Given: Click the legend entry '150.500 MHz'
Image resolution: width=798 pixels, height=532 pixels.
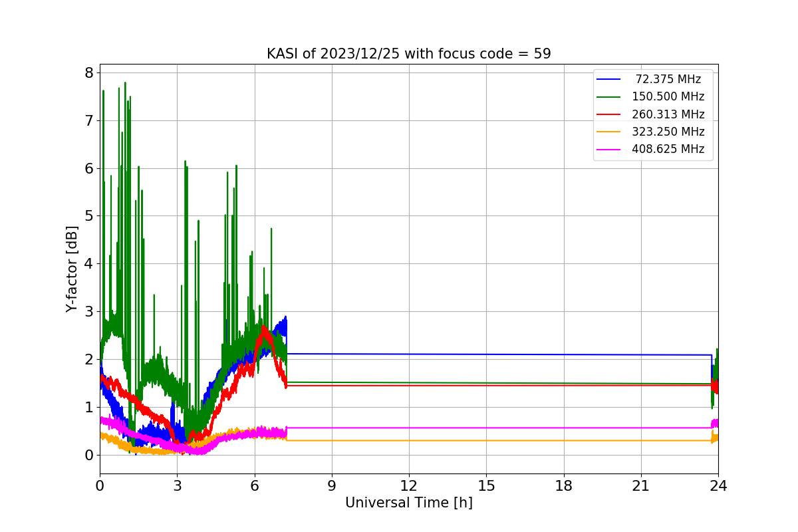Looking at the screenshot, I should click(668, 96).
